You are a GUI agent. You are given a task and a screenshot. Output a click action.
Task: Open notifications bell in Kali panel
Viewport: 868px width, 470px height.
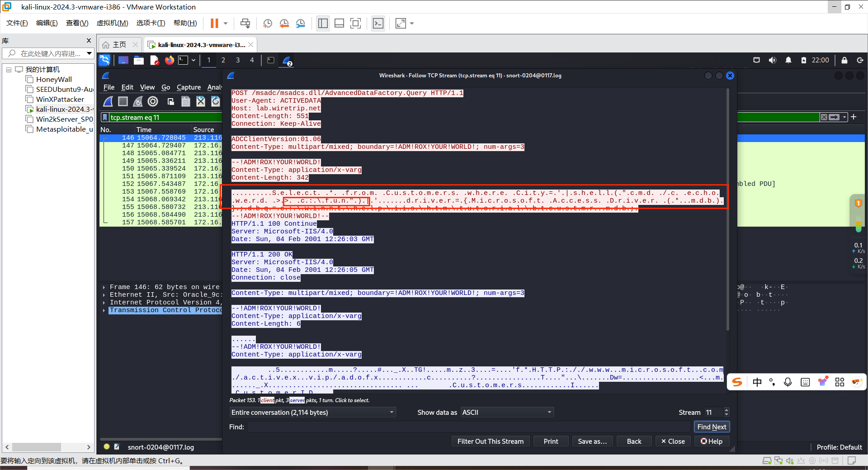[x=788, y=60]
